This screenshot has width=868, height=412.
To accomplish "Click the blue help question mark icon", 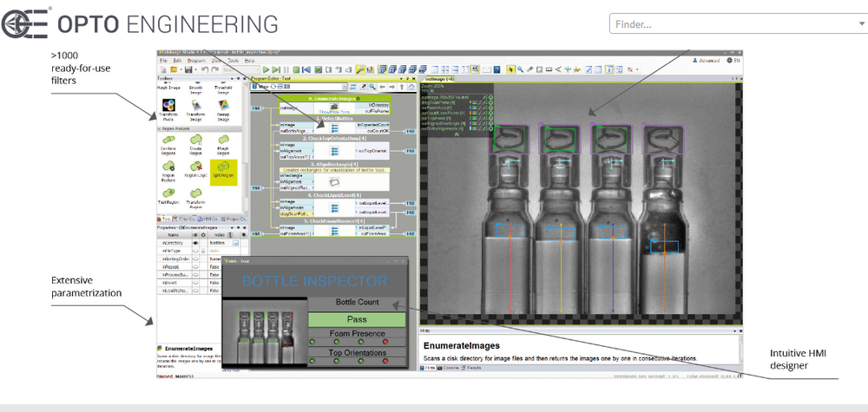I will tap(496, 69).
